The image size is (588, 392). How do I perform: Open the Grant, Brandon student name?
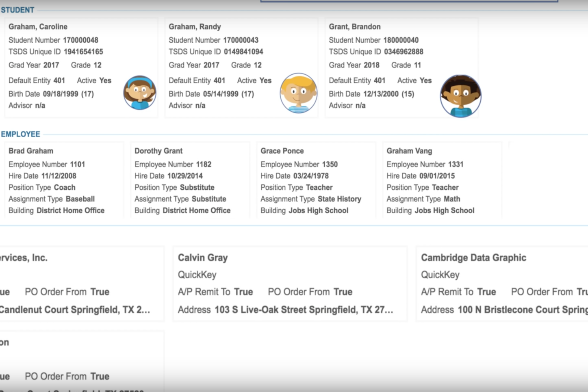tap(354, 27)
